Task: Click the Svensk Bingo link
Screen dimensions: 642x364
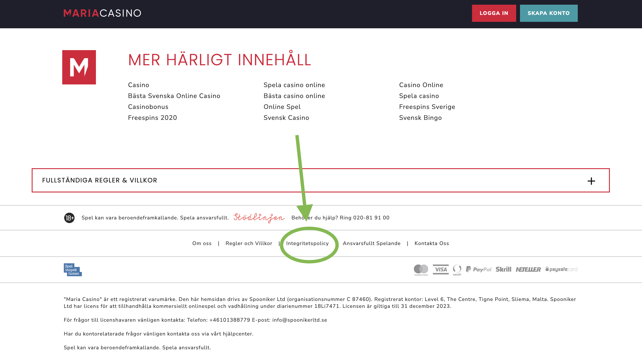Action: (420, 117)
